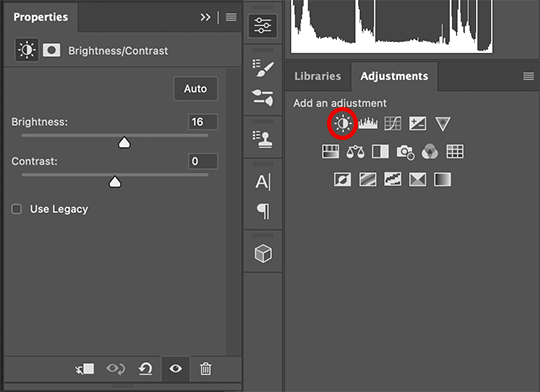Select the Properties tab
This screenshot has width=540, height=392.
pos(41,17)
